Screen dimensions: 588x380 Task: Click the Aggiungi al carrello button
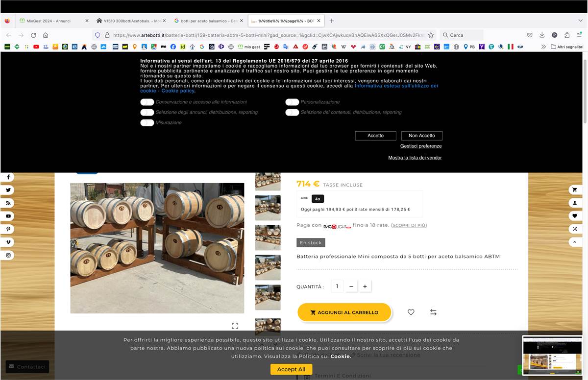click(x=344, y=312)
